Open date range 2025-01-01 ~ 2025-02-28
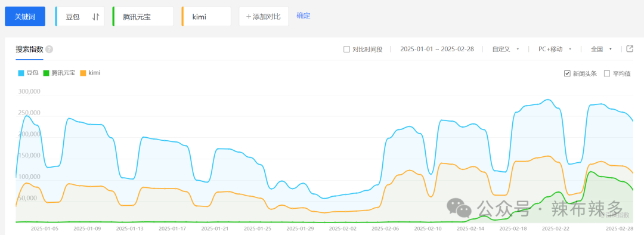The width and height of the screenshot is (644, 235). (x=437, y=50)
